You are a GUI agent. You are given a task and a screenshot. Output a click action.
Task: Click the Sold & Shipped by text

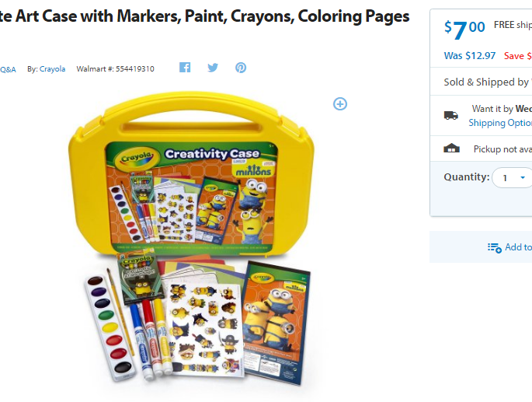point(488,82)
